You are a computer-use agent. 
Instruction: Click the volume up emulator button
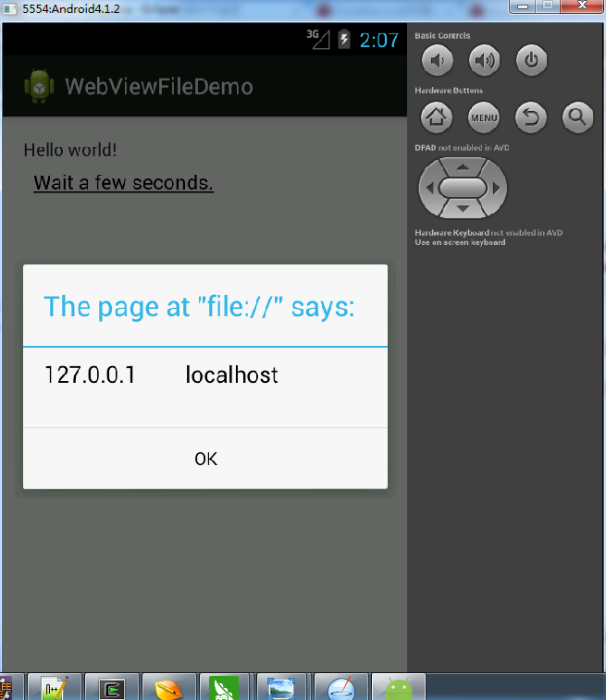tap(484, 60)
